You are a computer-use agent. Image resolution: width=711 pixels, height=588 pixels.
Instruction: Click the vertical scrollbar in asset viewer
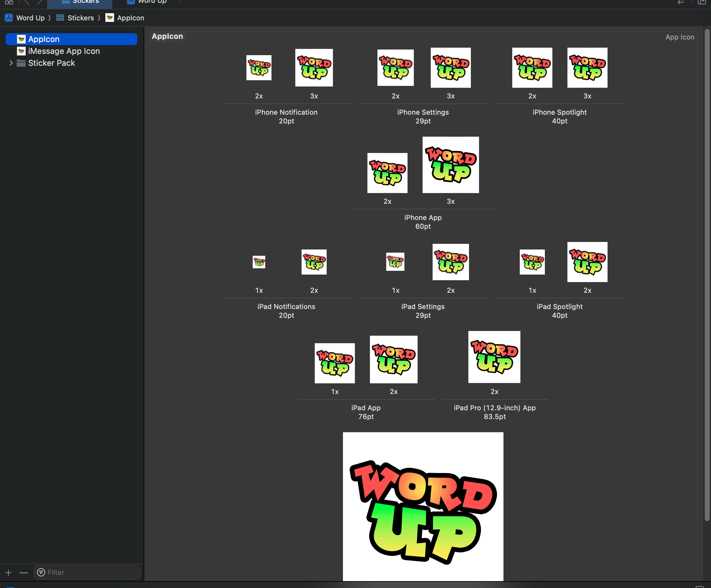point(707,271)
